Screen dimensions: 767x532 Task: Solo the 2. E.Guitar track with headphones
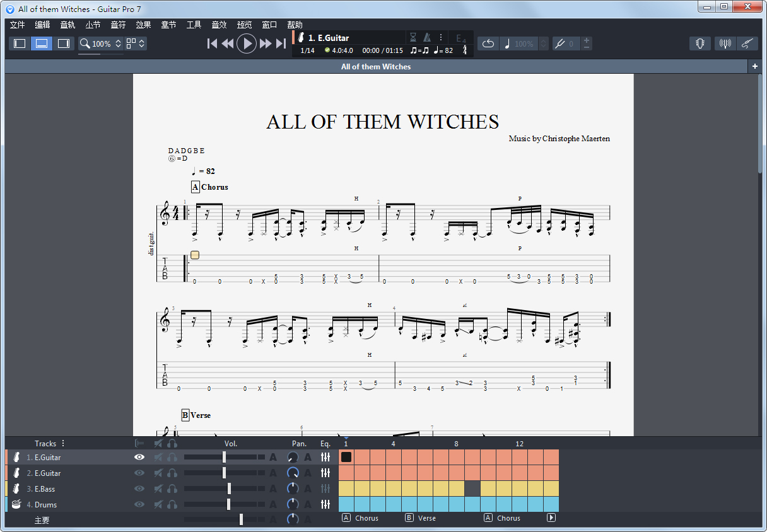click(x=172, y=473)
